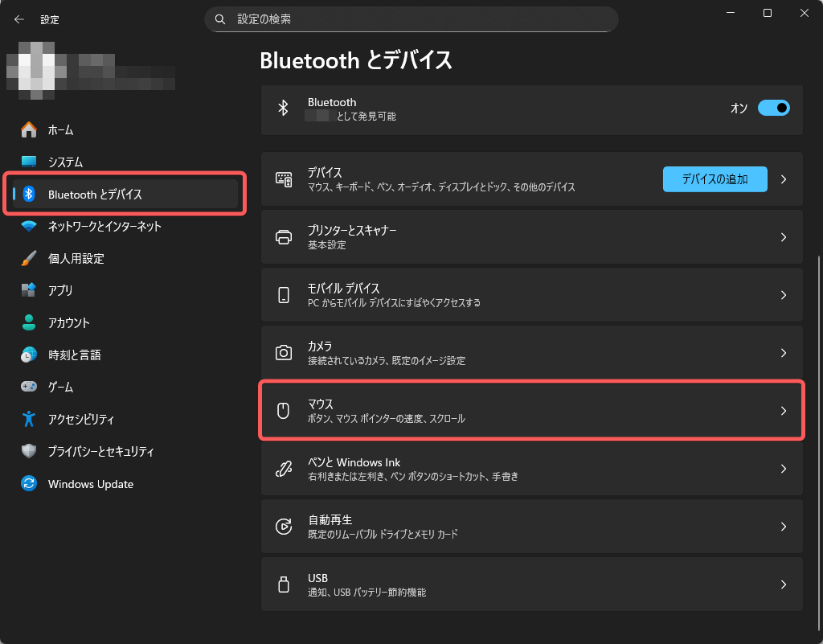
Task: Select システム in sidebar
Action: tap(125, 162)
